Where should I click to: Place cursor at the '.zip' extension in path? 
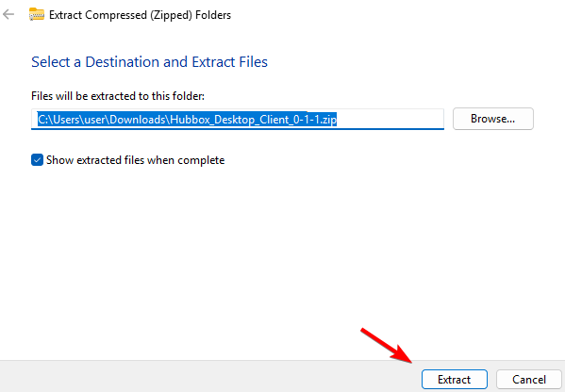328,120
